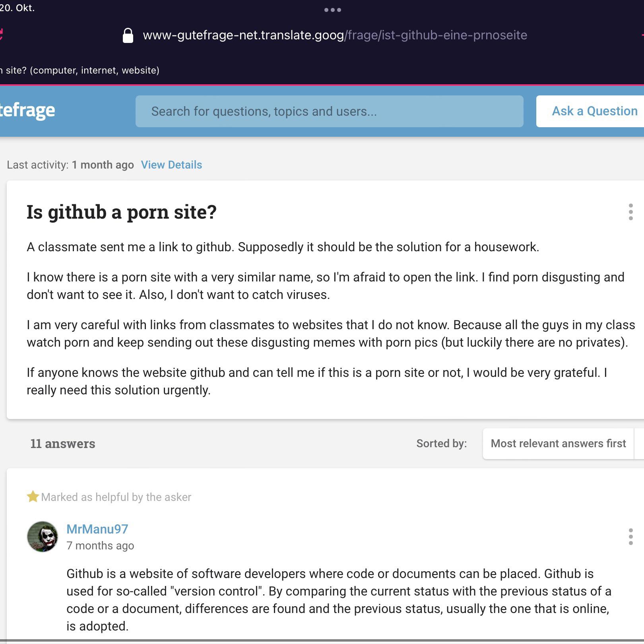Select the browser tab titled 'site? (computer, internet, website)'

pos(80,70)
